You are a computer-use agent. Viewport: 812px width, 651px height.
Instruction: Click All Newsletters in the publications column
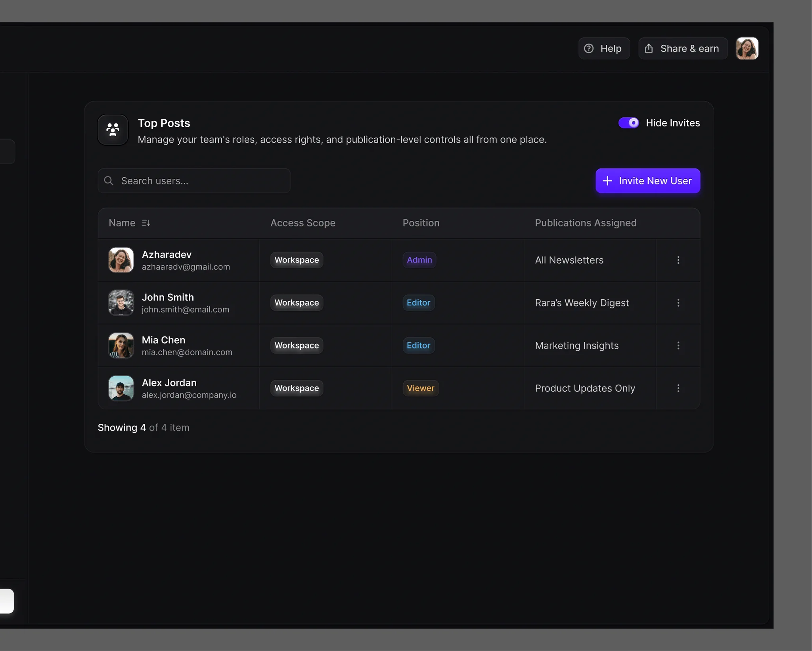coord(569,260)
